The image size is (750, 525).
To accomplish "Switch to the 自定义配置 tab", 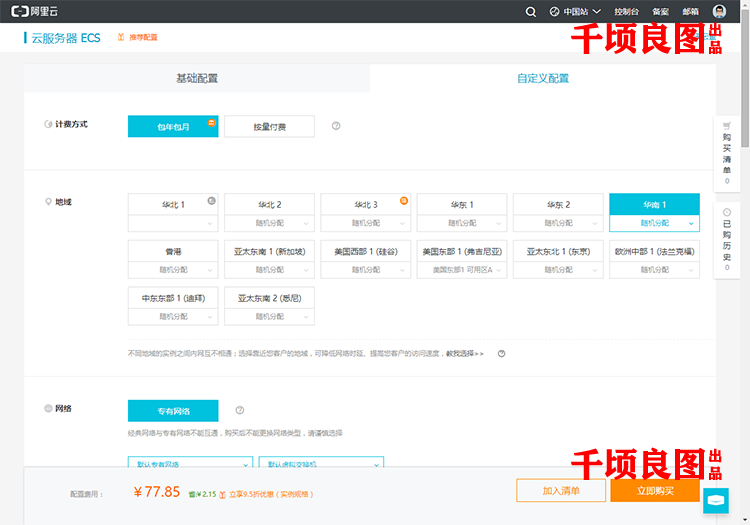I will point(543,78).
